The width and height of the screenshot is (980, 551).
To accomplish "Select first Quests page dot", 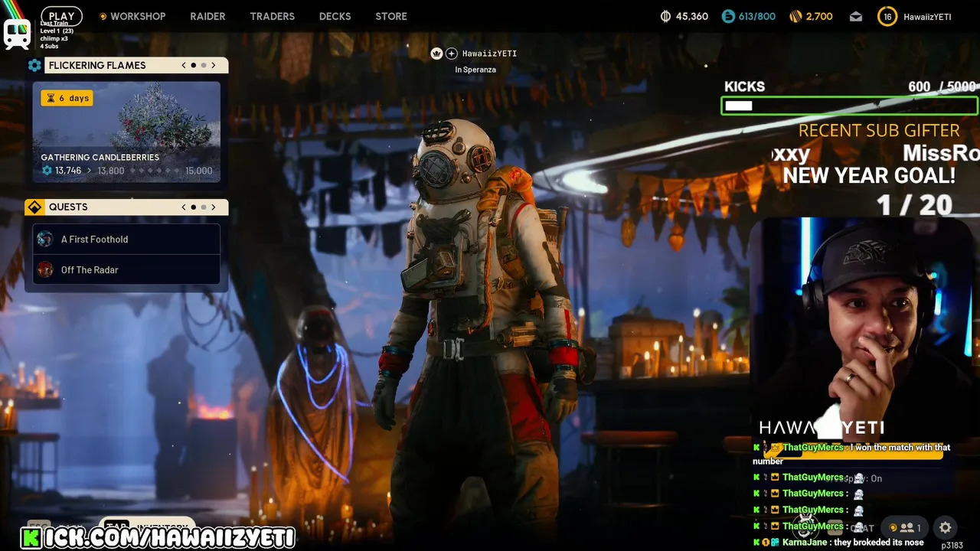I will point(194,207).
